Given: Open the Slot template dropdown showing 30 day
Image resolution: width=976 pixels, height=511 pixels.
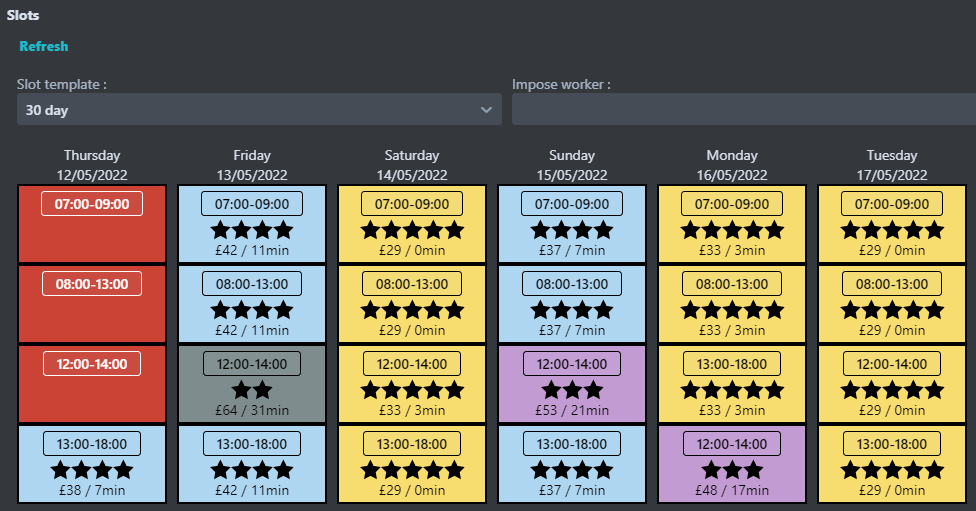Looking at the screenshot, I should (x=259, y=110).
